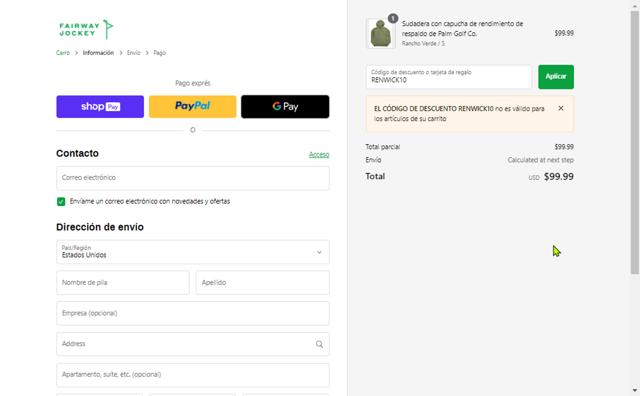This screenshot has height=396, width=640.
Task: Click the 'Pago exprés' label
Action: click(193, 83)
